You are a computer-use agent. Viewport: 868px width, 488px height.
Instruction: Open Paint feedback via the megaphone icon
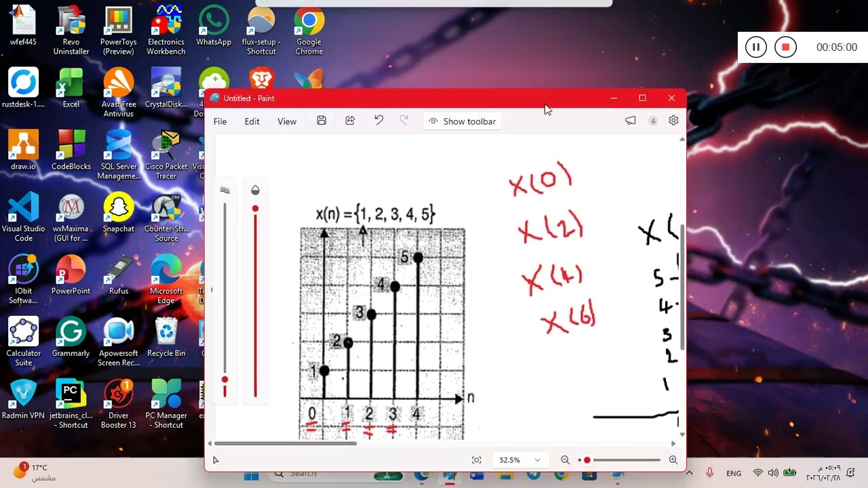tap(631, 121)
